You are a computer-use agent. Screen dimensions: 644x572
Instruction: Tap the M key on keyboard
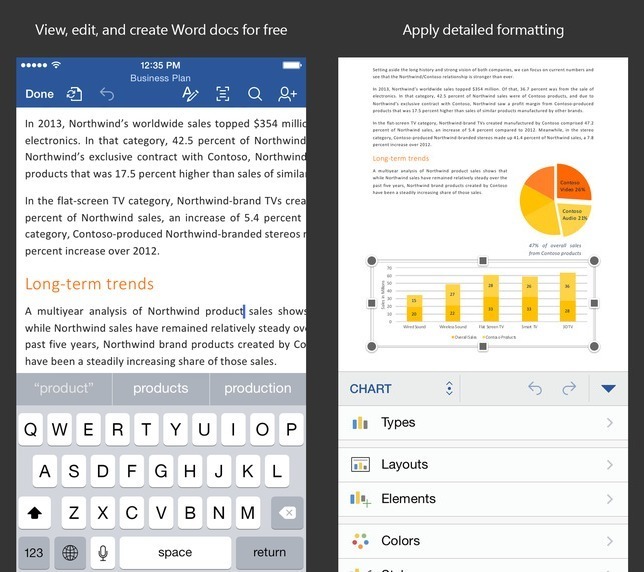[x=248, y=512]
